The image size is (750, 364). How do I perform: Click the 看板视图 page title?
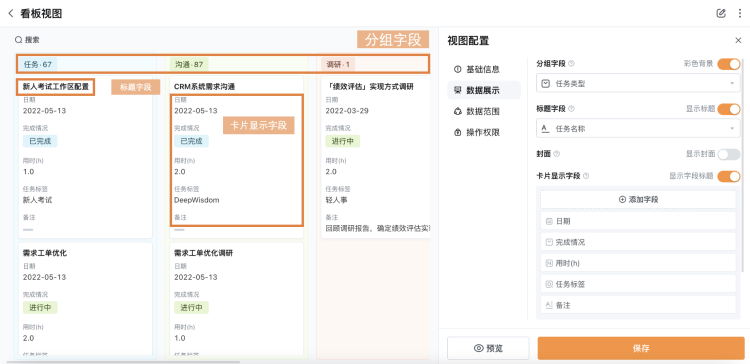coord(41,13)
